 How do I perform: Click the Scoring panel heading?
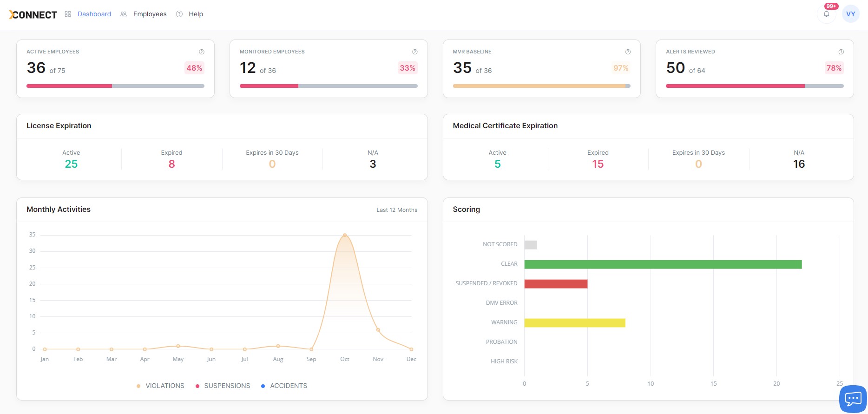click(467, 210)
